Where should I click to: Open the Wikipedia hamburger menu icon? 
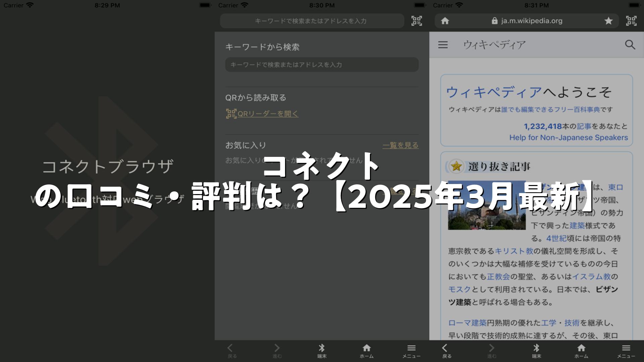tap(443, 45)
